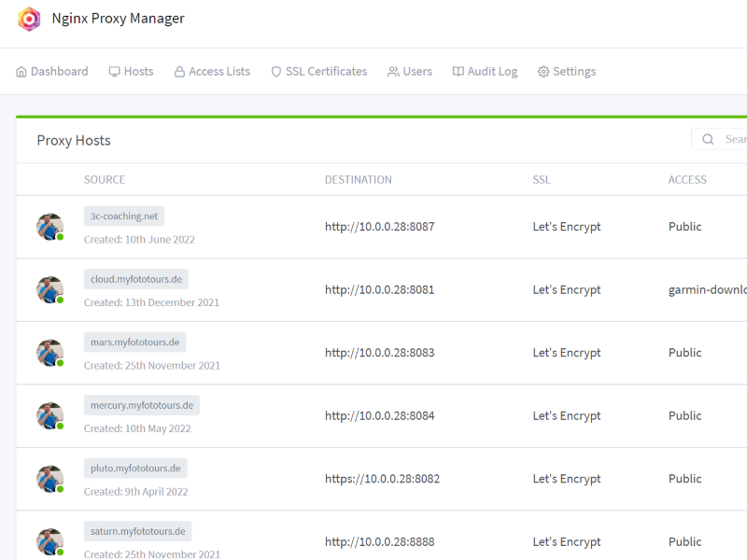The width and height of the screenshot is (747, 560).
Task: Click destination http://10.0.0.28:8081
Action: point(380,290)
